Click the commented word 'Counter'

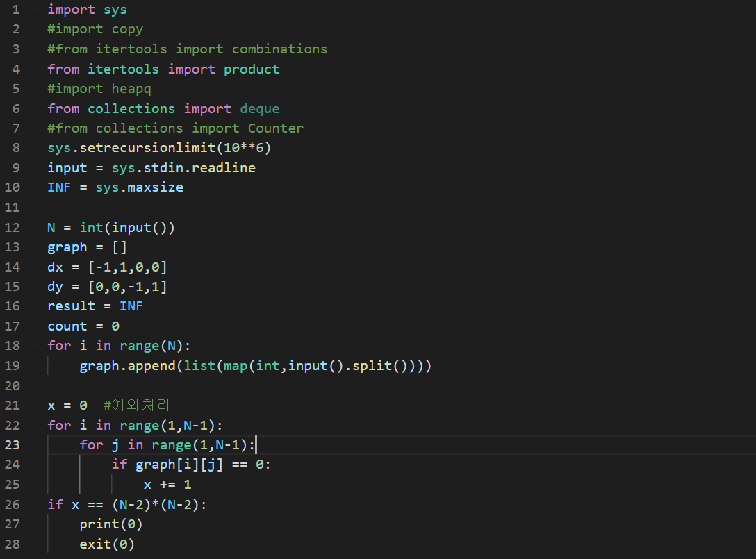point(276,128)
